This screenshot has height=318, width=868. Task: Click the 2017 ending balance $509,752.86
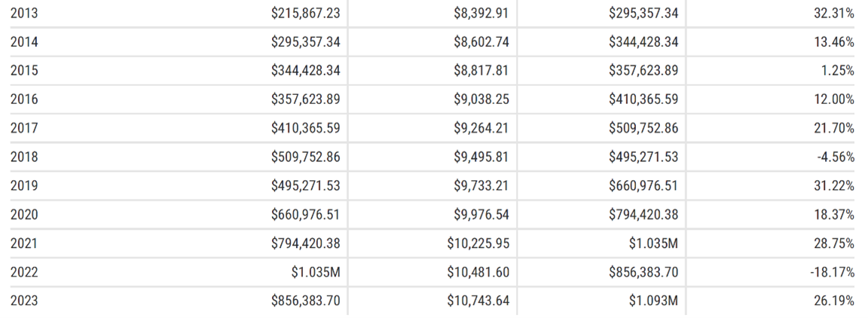pos(643,129)
